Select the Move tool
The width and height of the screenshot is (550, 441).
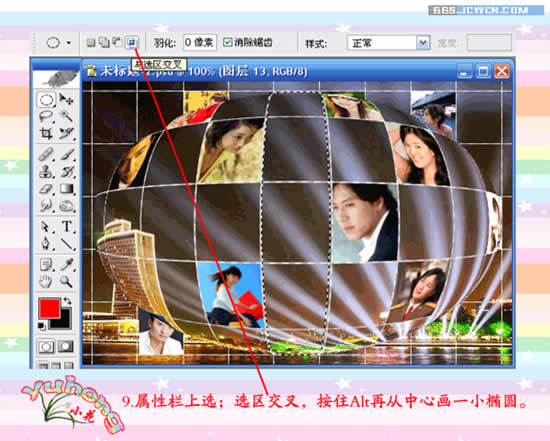(66, 99)
